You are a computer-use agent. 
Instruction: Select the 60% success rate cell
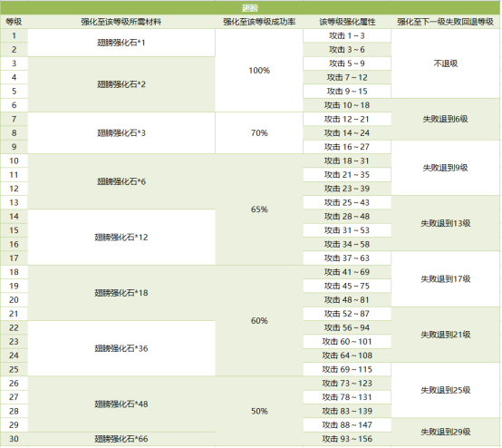pos(259,321)
